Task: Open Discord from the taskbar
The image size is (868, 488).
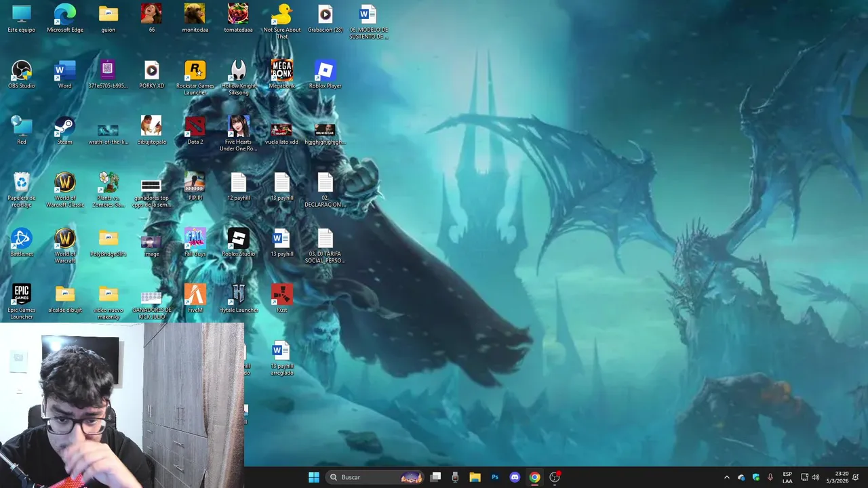Action: (515, 477)
